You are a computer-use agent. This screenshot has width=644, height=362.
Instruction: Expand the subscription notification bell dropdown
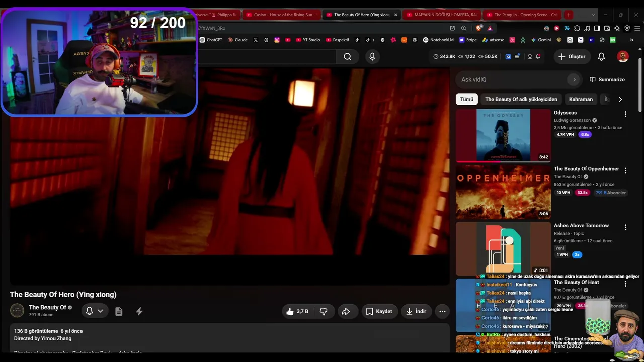(95, 311)
